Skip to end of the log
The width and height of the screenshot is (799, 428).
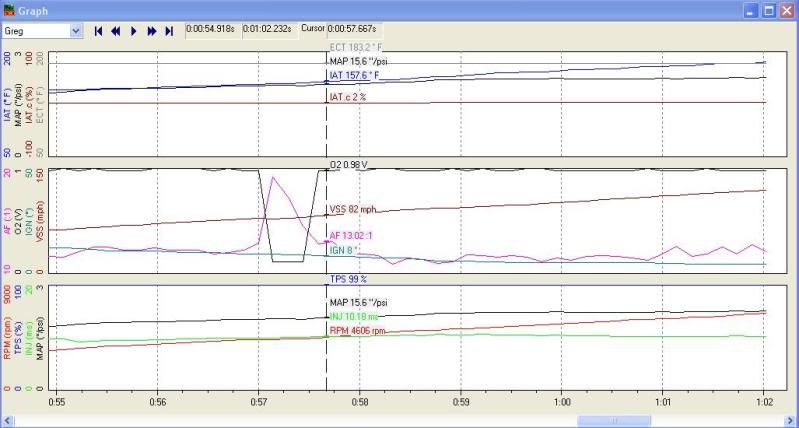coord(169,31)
